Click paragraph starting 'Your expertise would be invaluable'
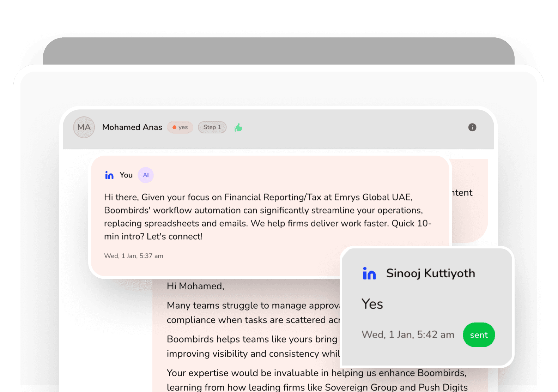 [x=317, y=380]
